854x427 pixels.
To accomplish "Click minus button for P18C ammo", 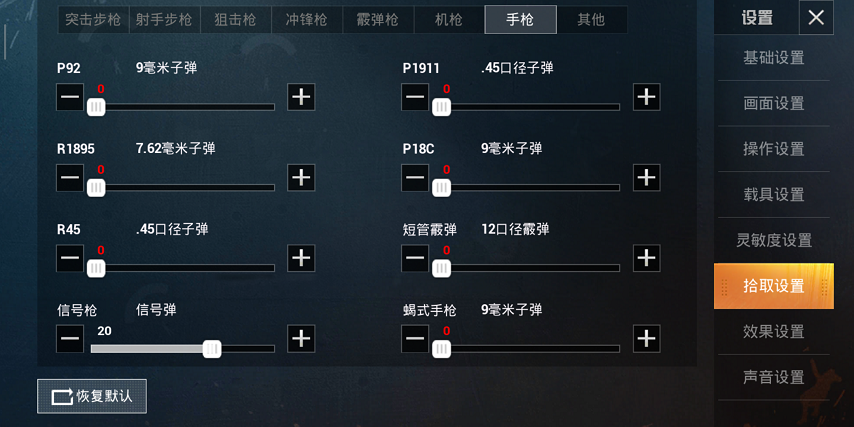I will tap(415, 178).
